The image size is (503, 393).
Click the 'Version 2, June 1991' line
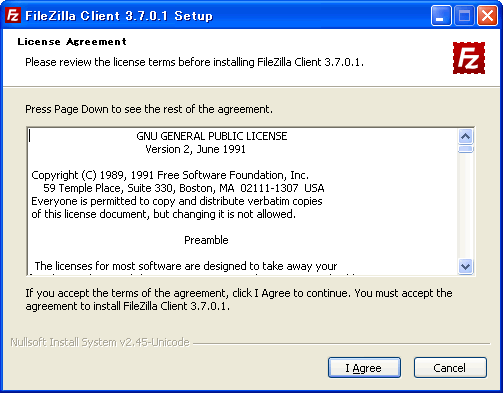coord(196,149)
